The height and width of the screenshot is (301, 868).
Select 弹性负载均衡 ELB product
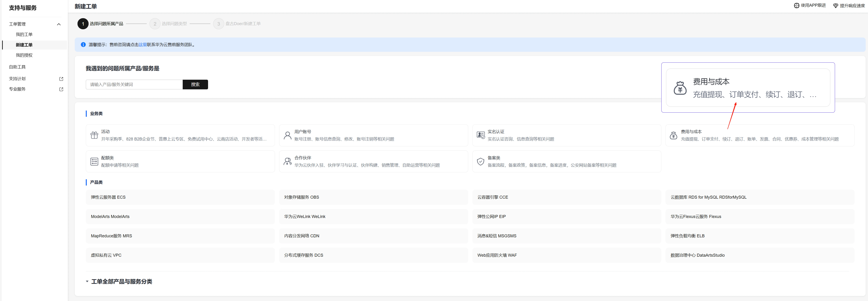(760, 236)
